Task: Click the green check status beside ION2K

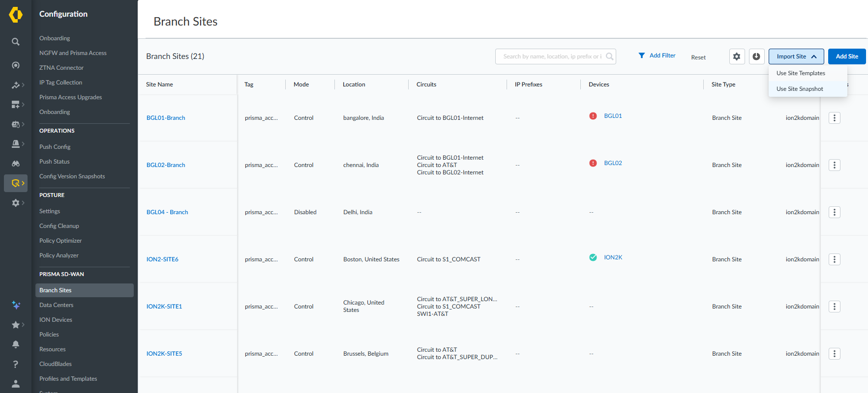Action: click(593, 257)
